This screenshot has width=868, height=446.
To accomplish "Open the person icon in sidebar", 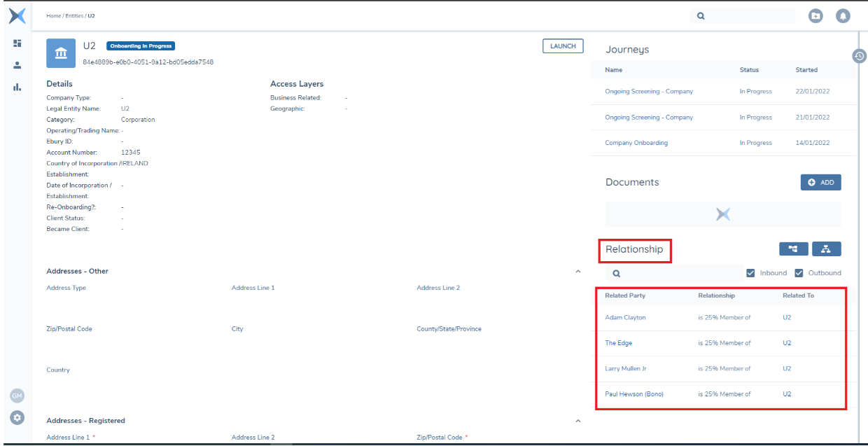I will 17,65.
